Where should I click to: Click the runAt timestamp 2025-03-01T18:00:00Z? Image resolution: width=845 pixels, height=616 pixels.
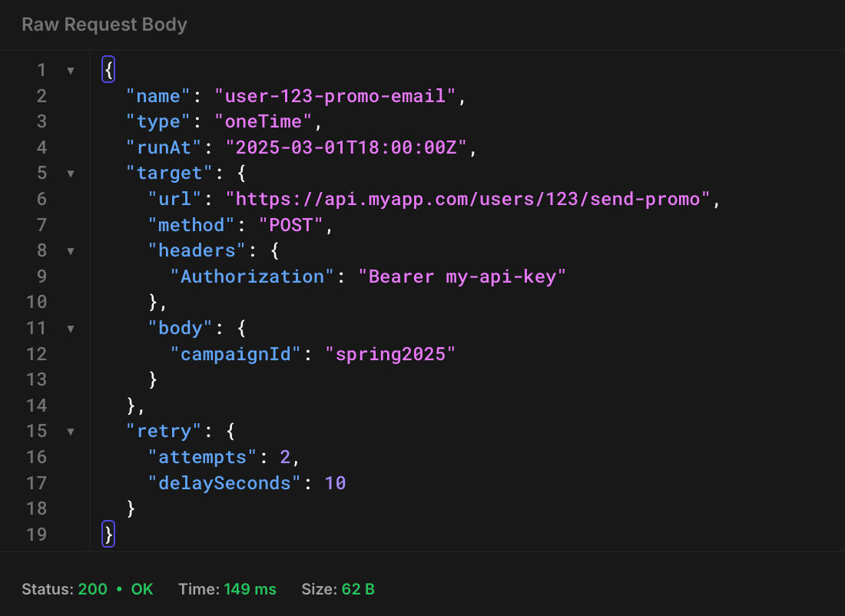(x=346, y=147)
